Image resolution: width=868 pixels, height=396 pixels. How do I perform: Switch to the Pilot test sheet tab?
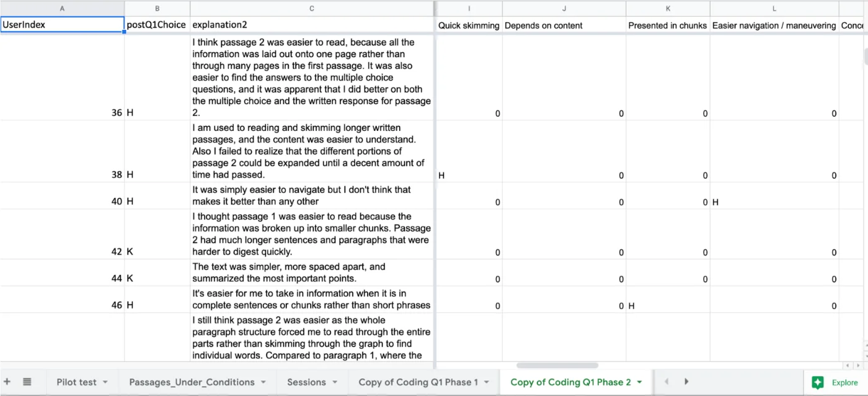click(x=76, y=382)
